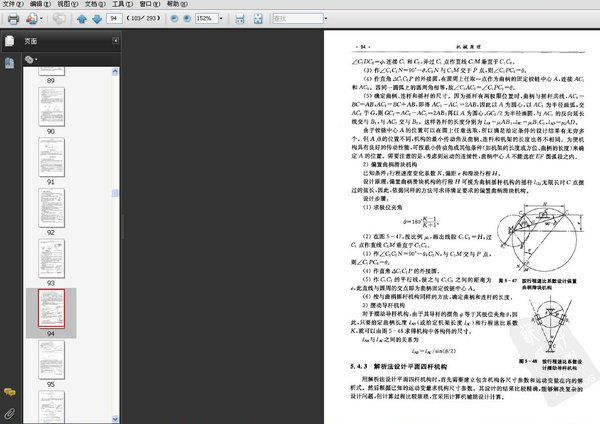Open the zoom level dropdown arrow
Screen dimensions: 600x424
221,18
